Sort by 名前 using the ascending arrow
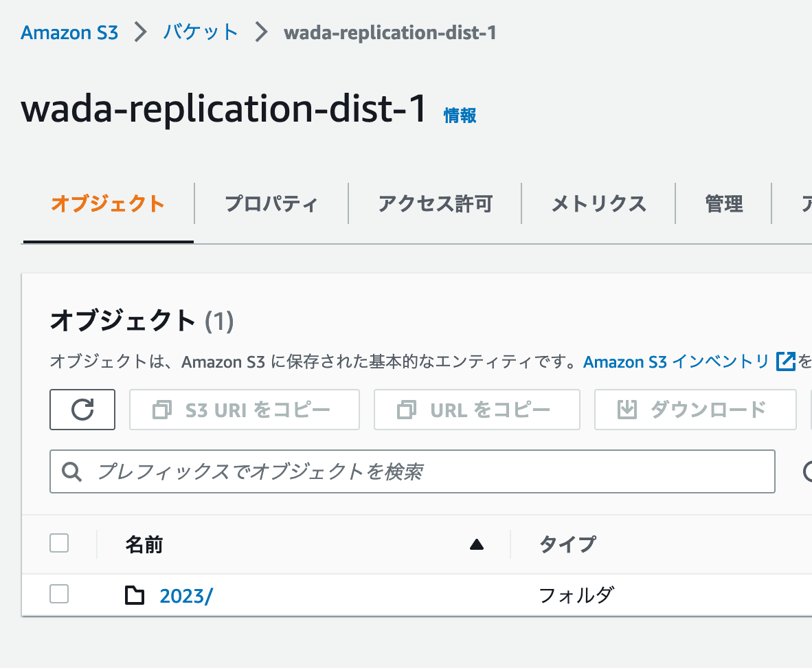 click(x=477, y=544)
